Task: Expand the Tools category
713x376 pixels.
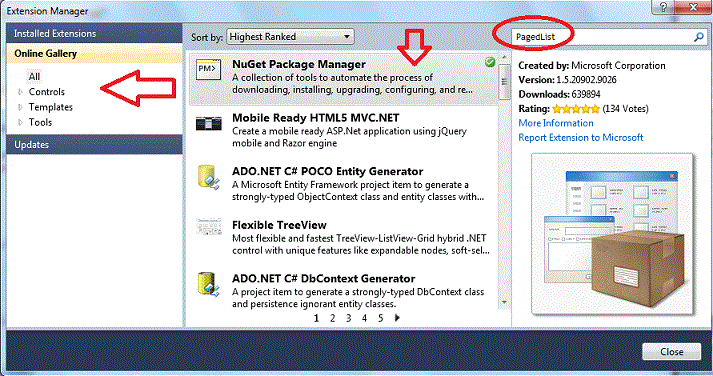Action: point(20,122)
